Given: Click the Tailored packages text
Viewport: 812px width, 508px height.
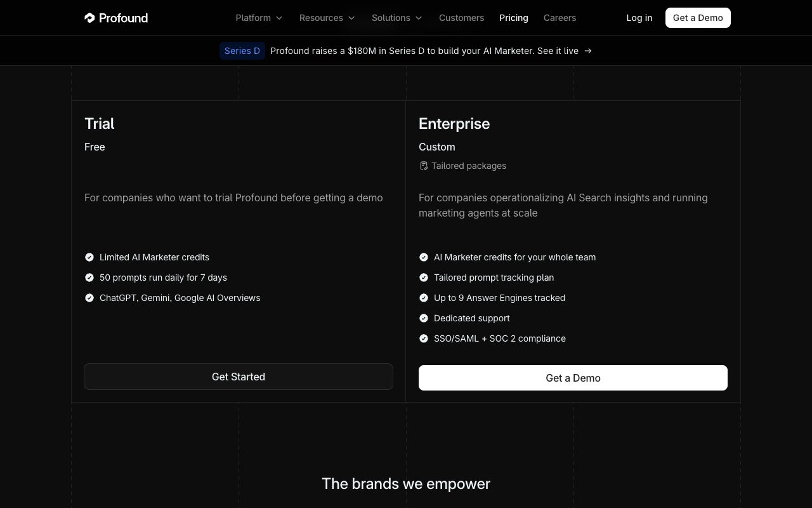Looking at the screenshot, I should click(469, 166).
